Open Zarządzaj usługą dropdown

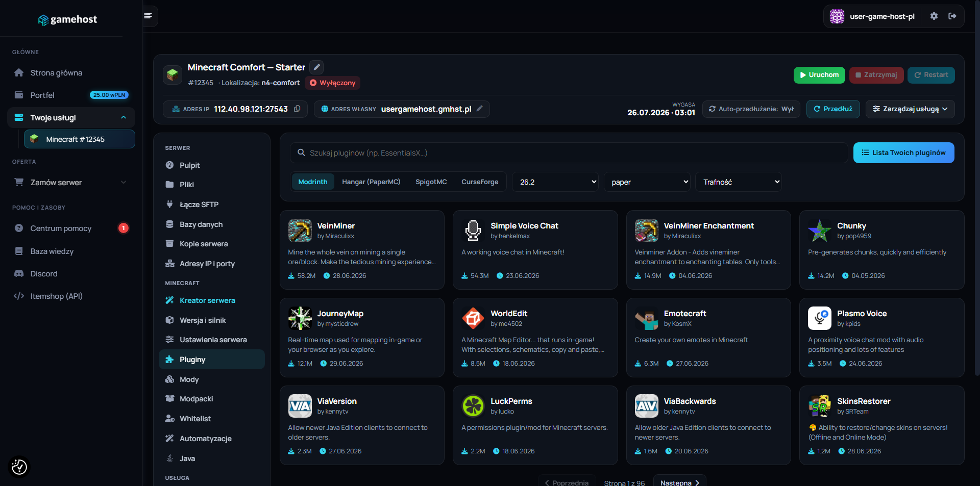tap(910, 109)
